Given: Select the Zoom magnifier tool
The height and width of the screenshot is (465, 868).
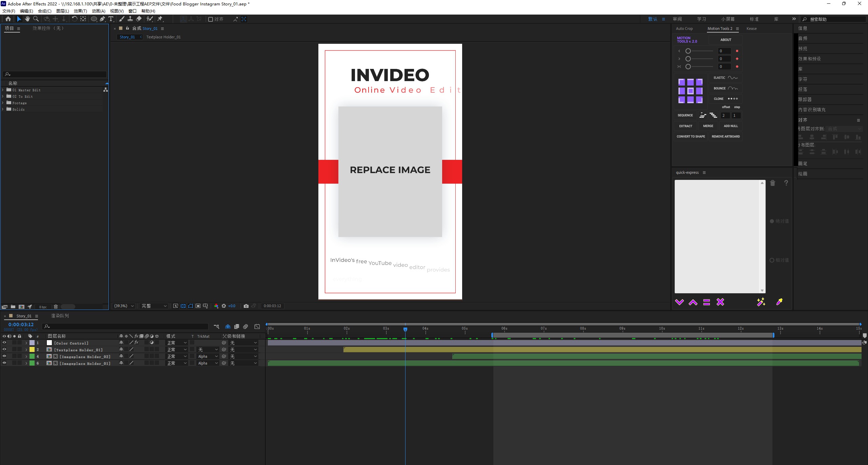Looking at the screenshot, I should (36, 19).
